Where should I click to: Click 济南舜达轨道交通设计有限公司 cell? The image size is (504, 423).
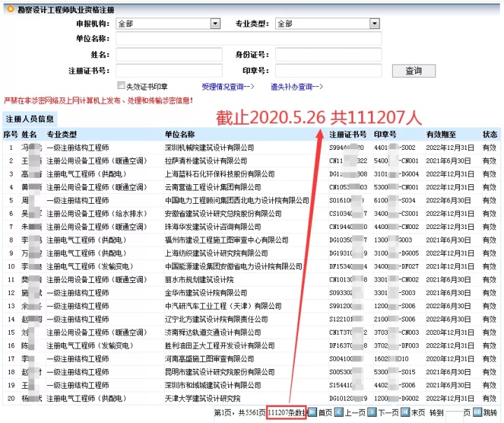tap(213, 332)
